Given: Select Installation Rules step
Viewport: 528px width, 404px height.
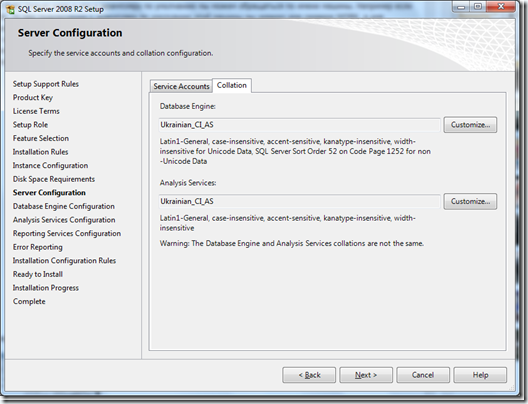Looking at the screenshot, I should click(x=40, y=152).
